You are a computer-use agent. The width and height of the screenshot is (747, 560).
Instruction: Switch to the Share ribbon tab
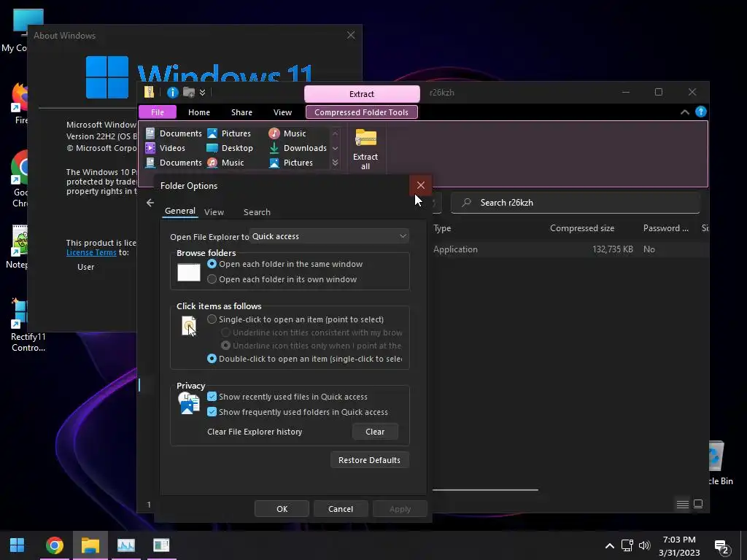pyautogui.click(x=241, y=112)
